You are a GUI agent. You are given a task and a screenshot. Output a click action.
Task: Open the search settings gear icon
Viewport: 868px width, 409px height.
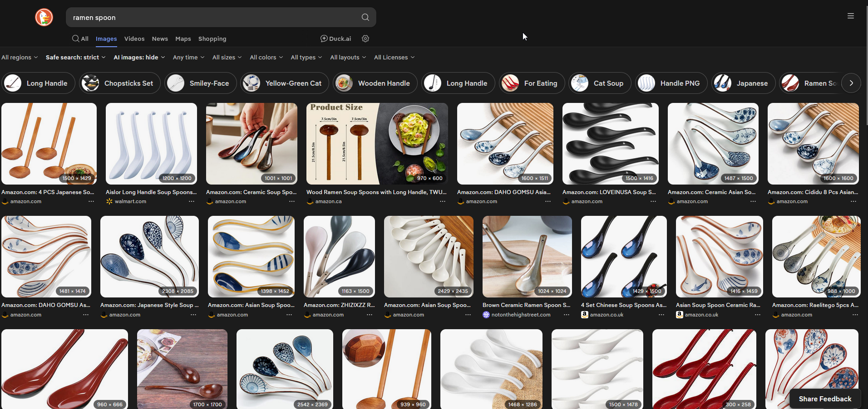tap(365, 39)
